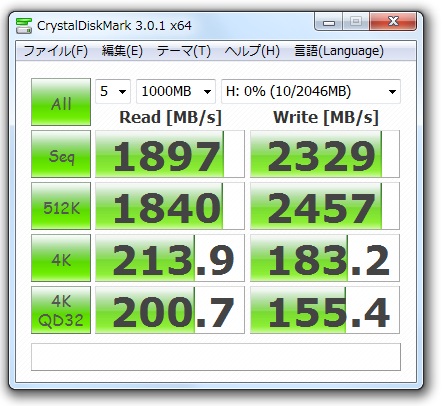Select the Seq read result 1897
This screenshot has width=442, height=406.
click(170, 154)
